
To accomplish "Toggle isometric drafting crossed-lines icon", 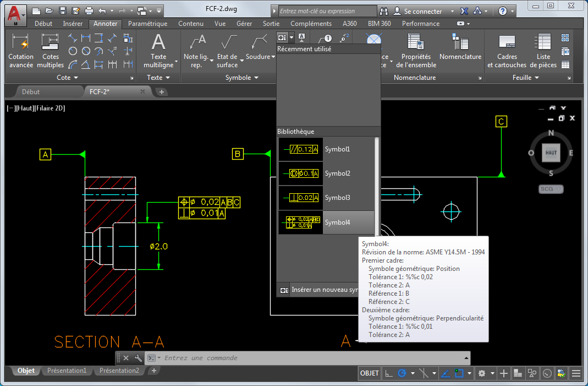I will coord(424,373).
